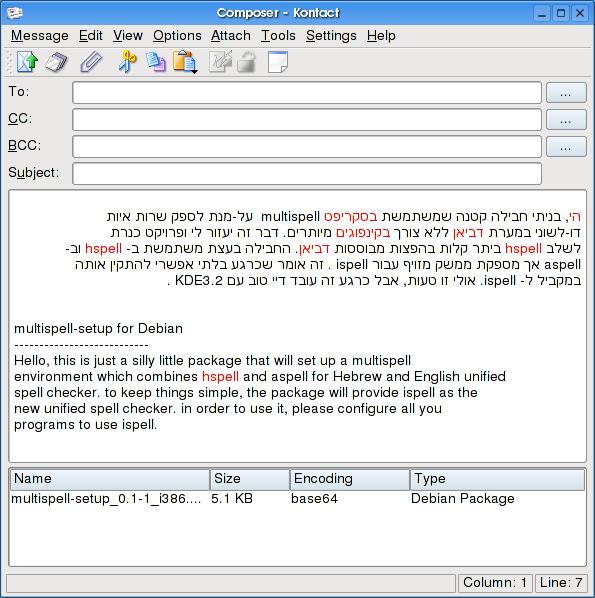Open the Tools menu
The image size is (595, 598).
coord(278,35)
